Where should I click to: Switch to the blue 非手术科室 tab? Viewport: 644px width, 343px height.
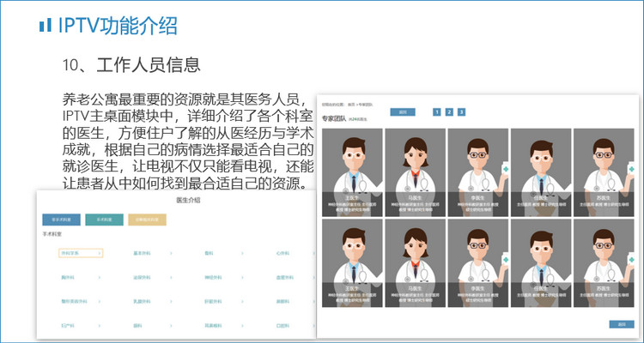(61, 219)
